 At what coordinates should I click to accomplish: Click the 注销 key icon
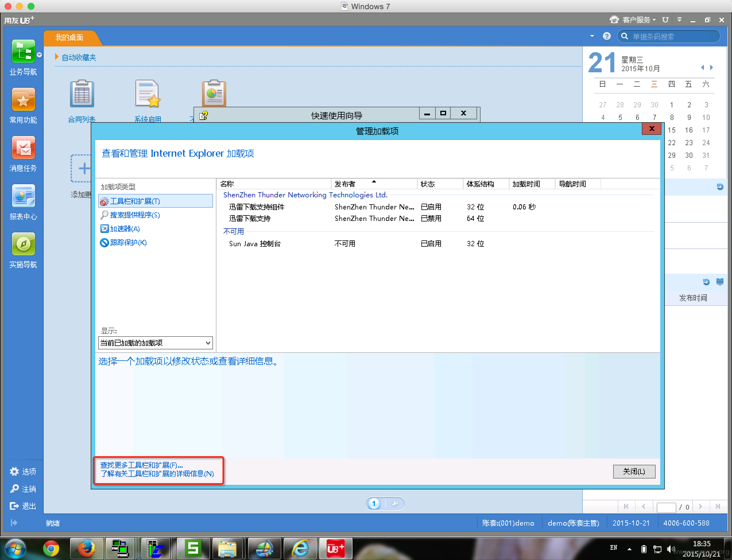pyautogui.click(x=14, y=489)
